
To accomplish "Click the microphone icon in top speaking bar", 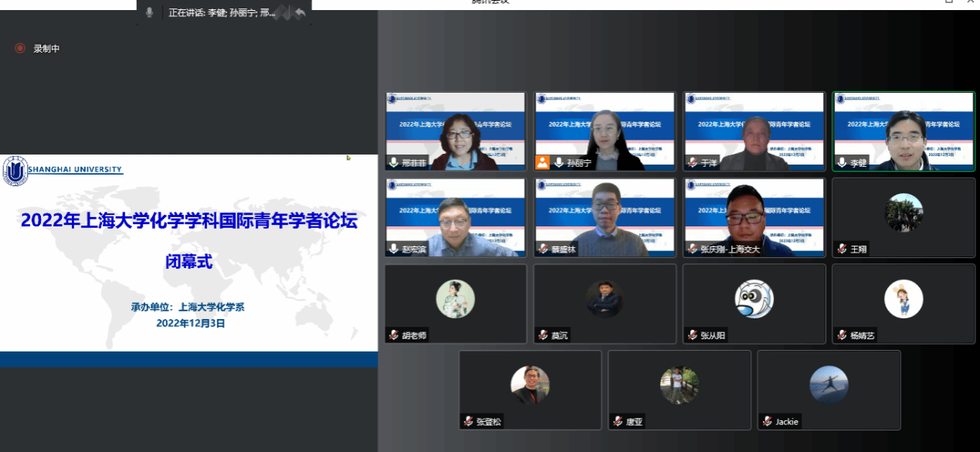I will 150,13.
